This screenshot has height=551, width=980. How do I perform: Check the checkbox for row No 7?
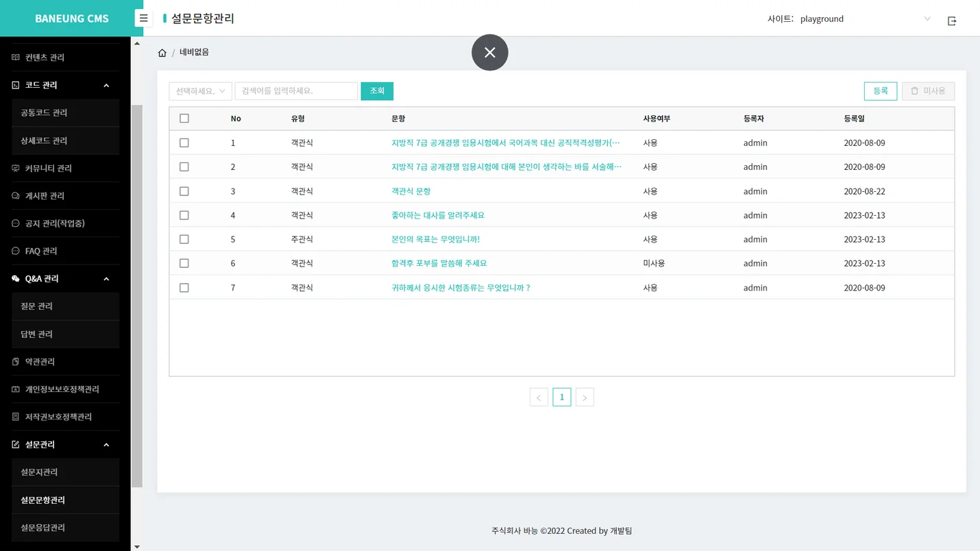click(x=184, y=288)
